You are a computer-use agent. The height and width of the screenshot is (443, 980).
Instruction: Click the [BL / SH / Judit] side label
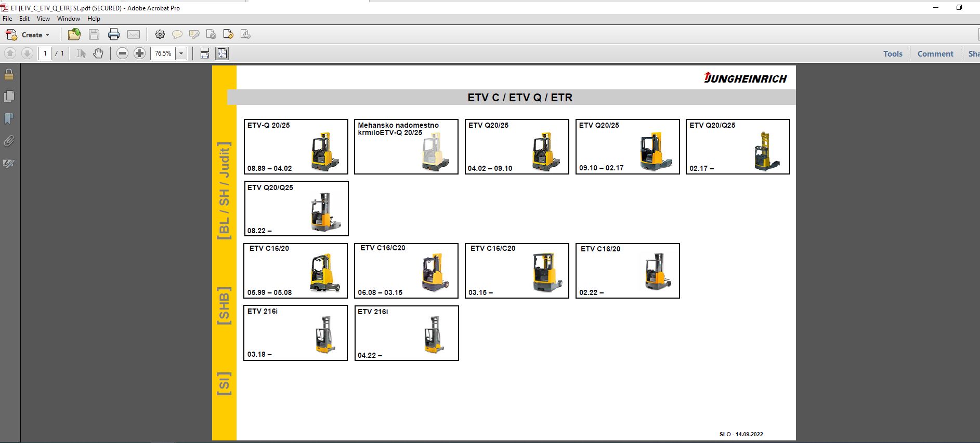click(x=224, y=191)
